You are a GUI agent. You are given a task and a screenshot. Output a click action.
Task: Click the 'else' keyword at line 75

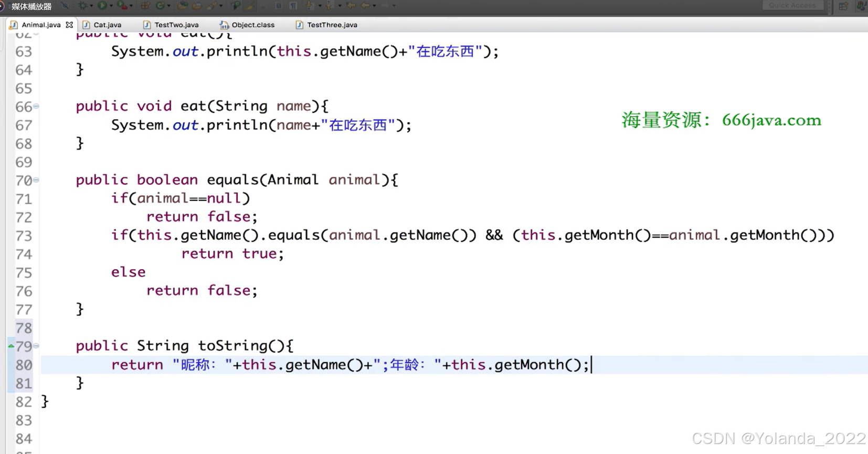128,272
